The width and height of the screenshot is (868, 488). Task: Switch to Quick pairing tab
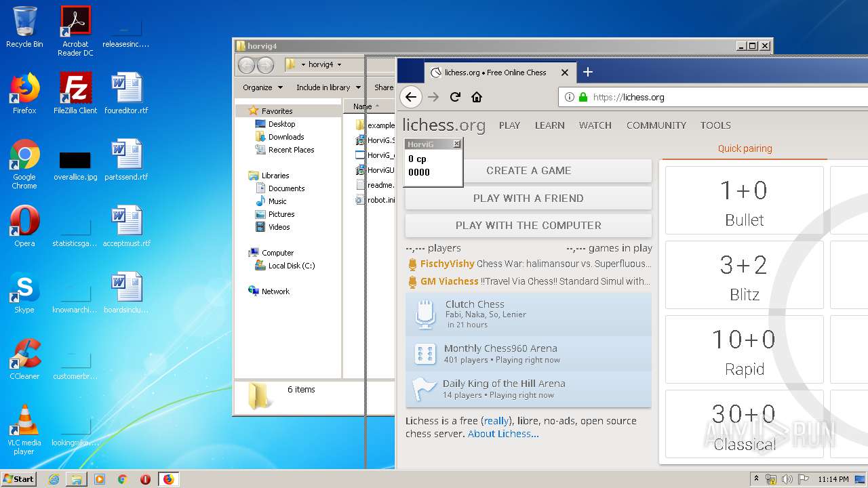745,148
